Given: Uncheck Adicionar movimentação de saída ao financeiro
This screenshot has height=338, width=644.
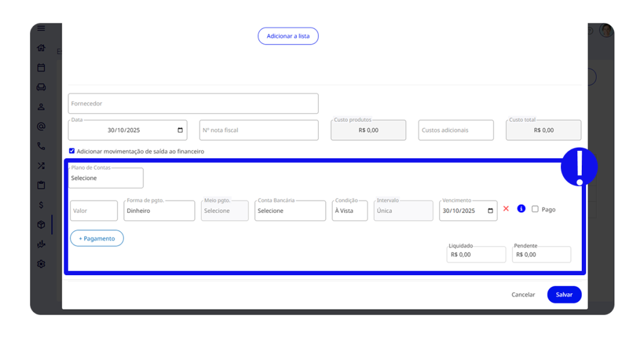Looking at the screenshot, I should 72,151.
